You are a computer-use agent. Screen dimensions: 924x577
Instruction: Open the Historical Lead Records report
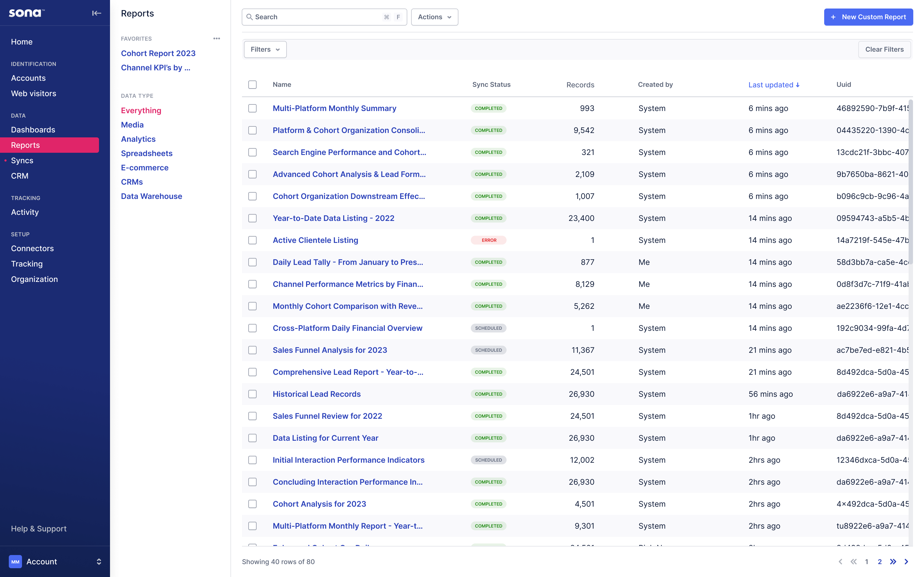pyautogui.click(x=317, y=394)
